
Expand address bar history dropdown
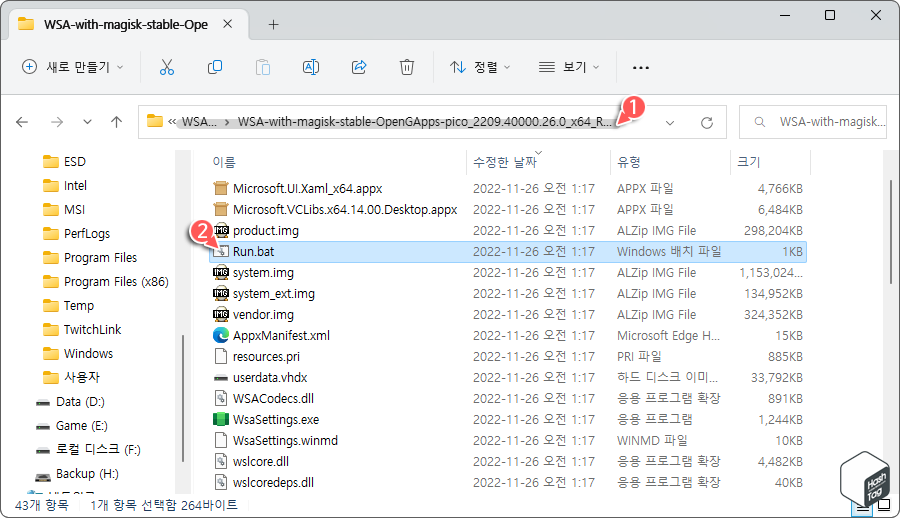[x=670, y=122]
